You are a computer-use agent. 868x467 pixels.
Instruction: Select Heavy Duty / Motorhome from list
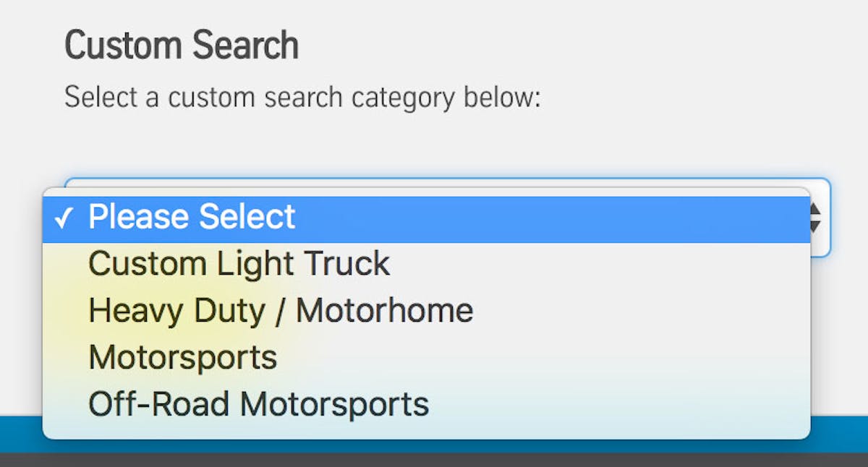(281, 311)
